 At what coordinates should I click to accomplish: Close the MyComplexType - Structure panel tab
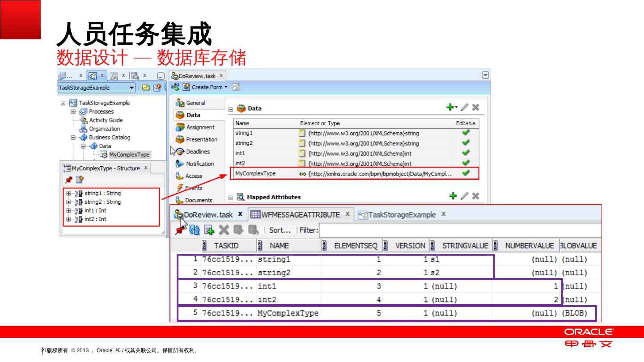point(146,168)
